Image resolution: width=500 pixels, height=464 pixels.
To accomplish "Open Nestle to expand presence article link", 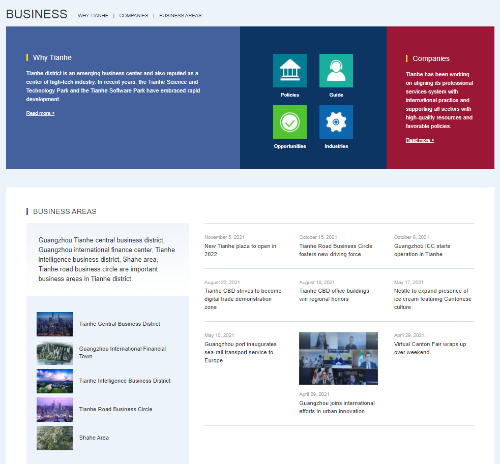I will (x=433, y=299).
